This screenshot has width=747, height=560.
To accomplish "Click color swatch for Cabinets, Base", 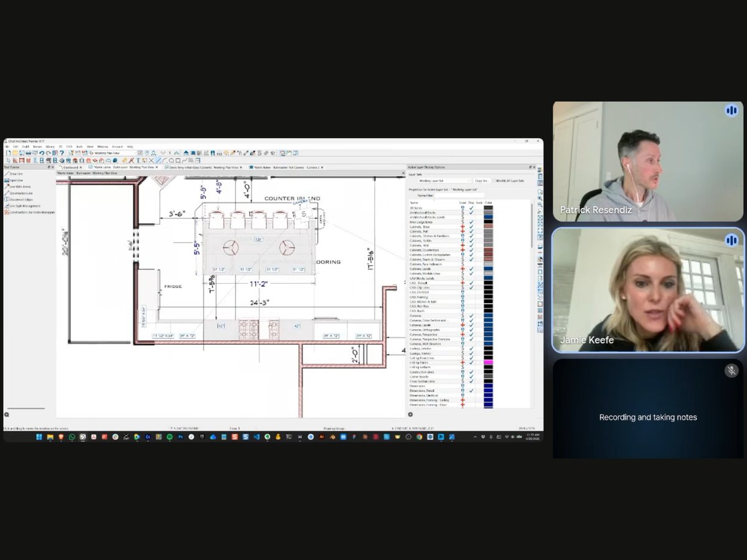I will (x=488, y=226).
